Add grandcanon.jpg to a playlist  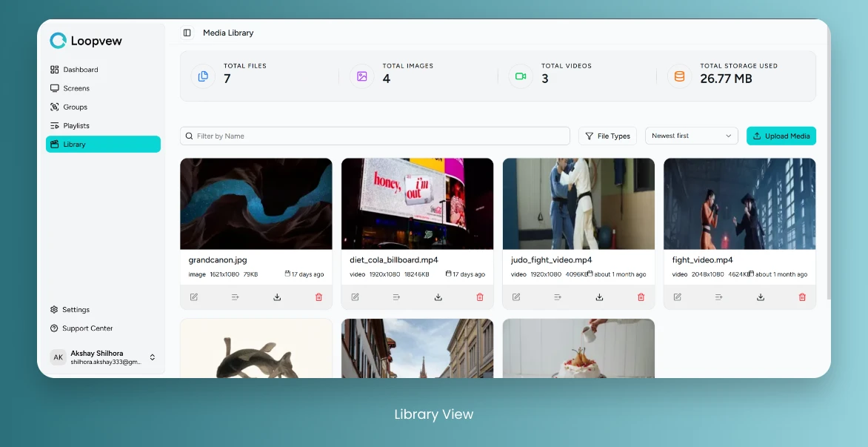point(236,297)
